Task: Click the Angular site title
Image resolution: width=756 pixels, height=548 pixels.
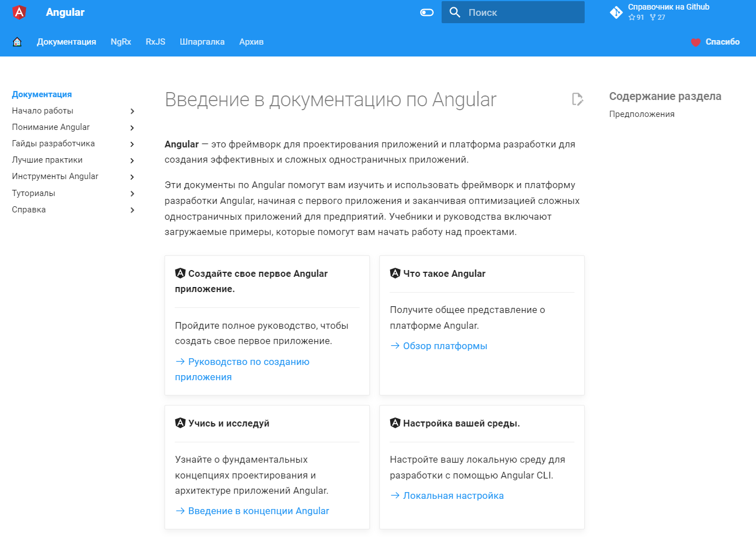Action: pos(65,12)
